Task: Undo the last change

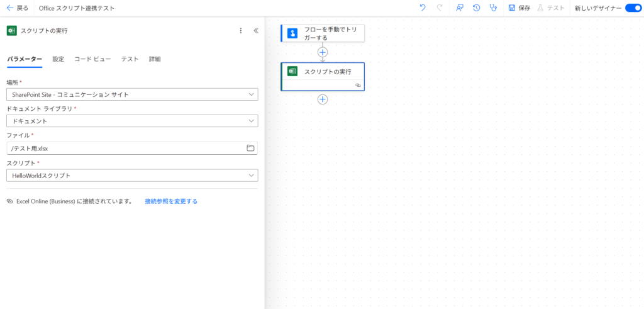Action: (x=423, y=8)
